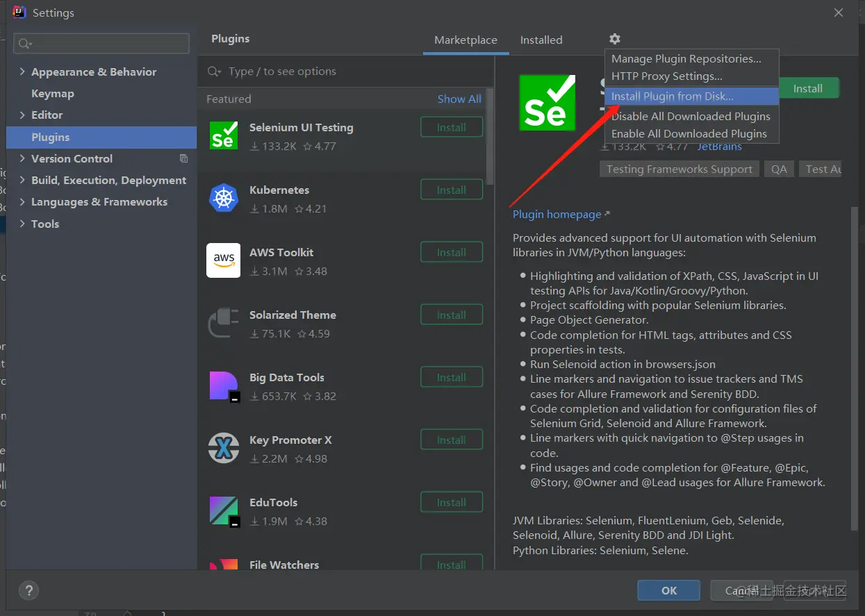This screenshot has width=865, height=616.
Task: Expand the Editor settings section
Action: click(x=22, y=115)
